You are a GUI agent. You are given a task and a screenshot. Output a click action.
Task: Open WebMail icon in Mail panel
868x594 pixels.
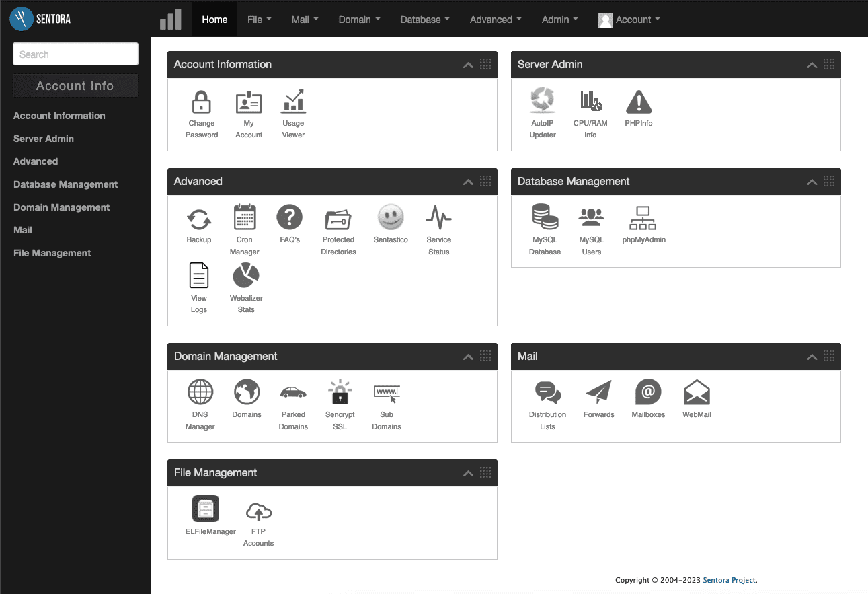(x=696, y=392)
